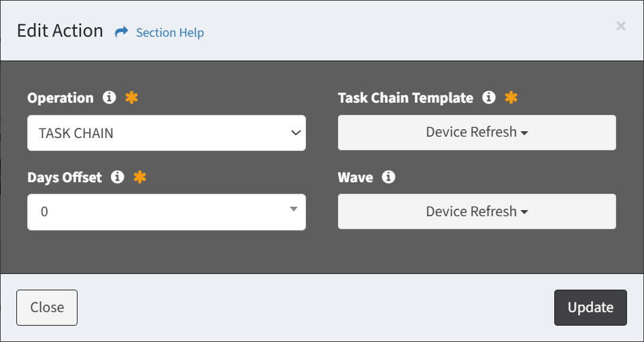
Task: Expand the Wave Device Refresh dropdown
Action: tap(477, 211)
